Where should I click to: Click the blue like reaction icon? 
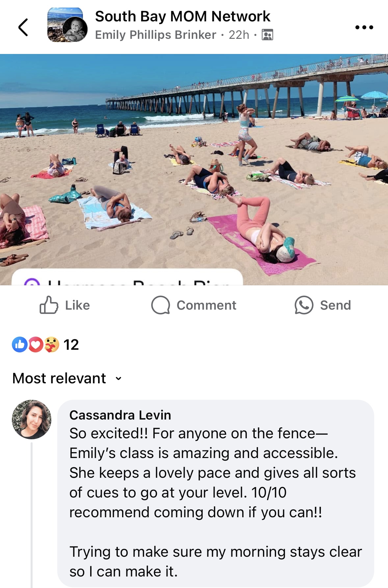pyautogui.click(x=20, y=345)
